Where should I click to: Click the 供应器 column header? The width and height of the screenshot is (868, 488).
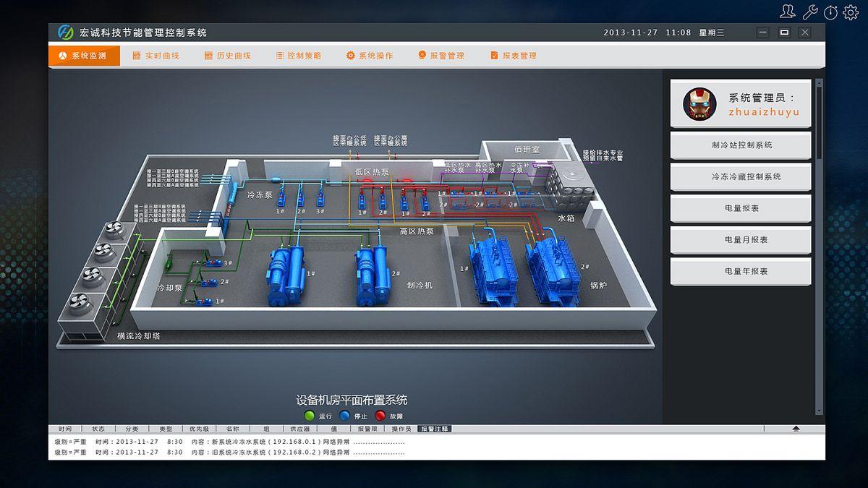click(x=300, y=429)
